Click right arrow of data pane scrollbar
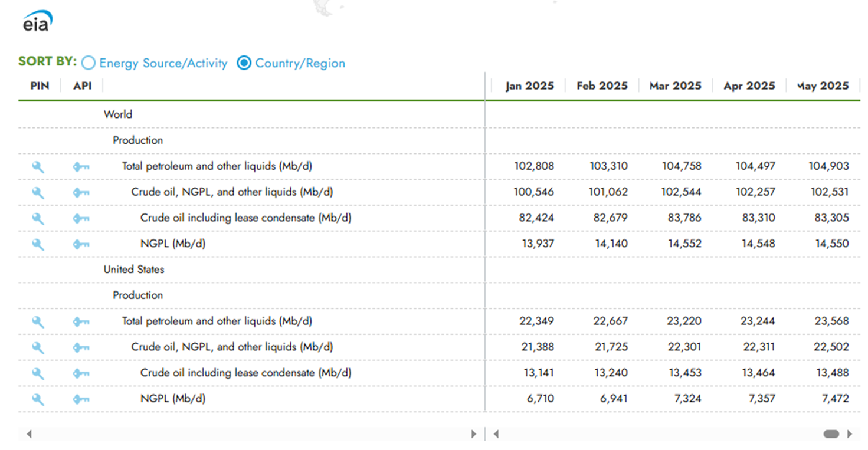 (x=850, y=434)
